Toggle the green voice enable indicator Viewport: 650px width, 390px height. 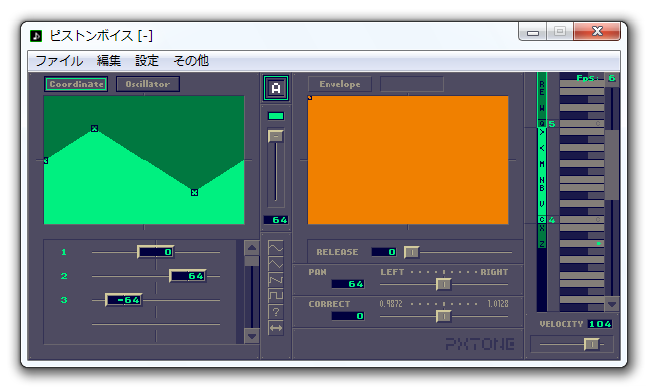pos(276,116)
